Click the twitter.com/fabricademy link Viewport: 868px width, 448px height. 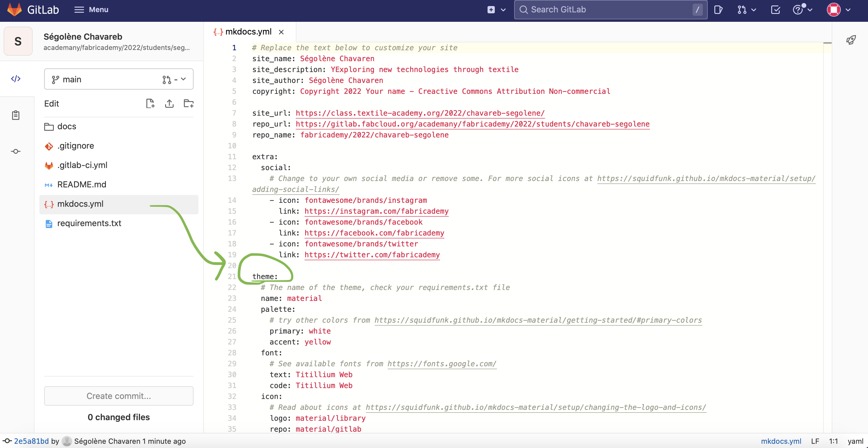tap(372, 255)
